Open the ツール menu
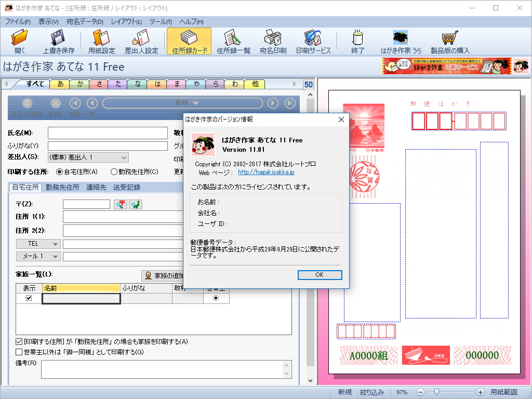Image resolution: width=532 pixels, height=399 pixels. [x=161, y=22]
